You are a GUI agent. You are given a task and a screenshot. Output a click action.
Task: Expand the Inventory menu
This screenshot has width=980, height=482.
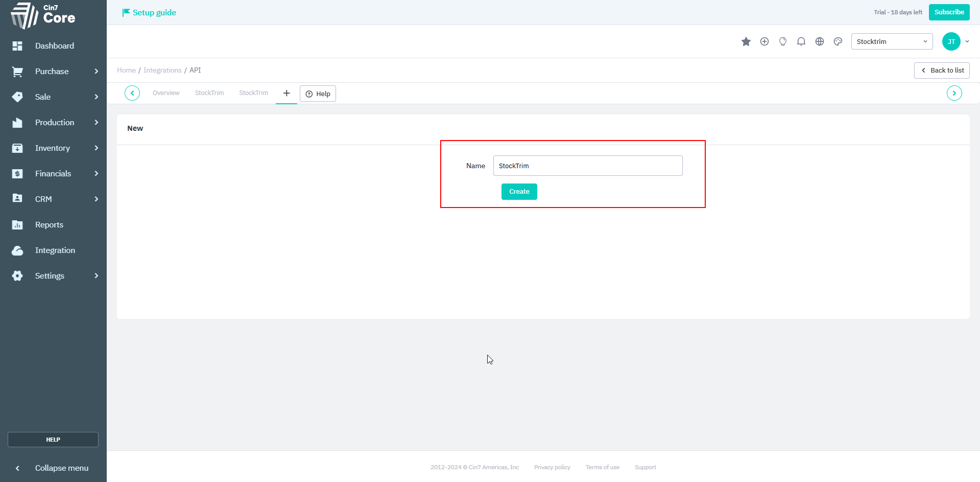53,148
